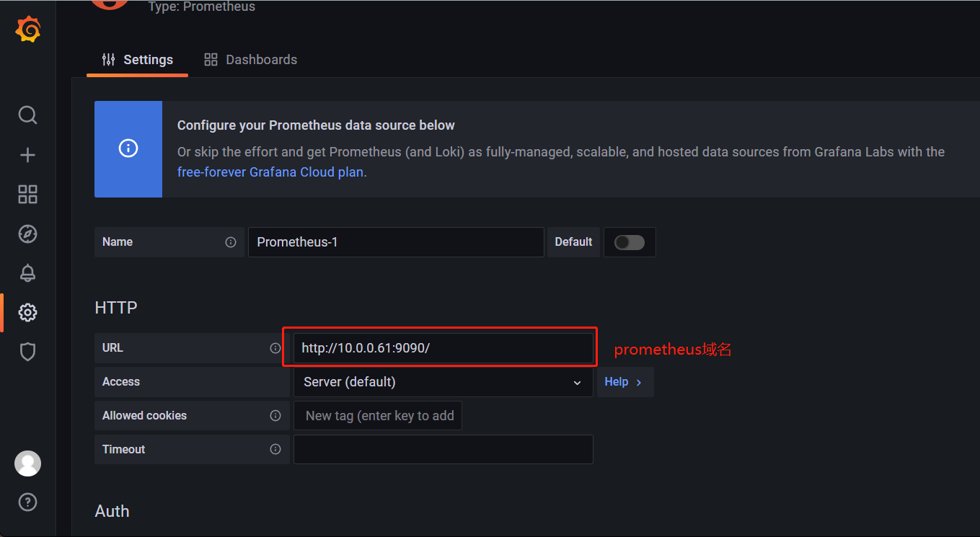Screen dimensions: 980x537
Task: Click the info icon next to Timeout
Action: tap(275, 450)
